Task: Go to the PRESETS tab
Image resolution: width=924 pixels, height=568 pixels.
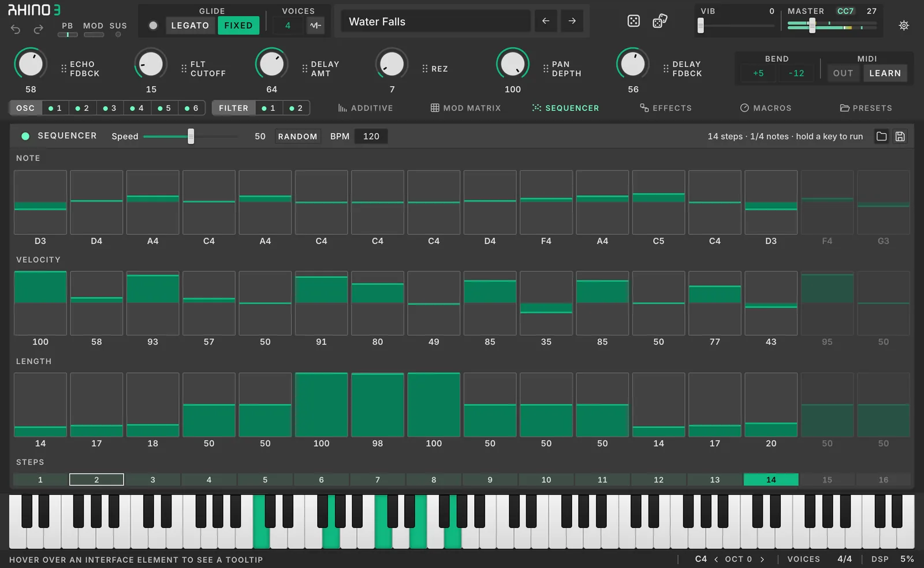Action: [866, 108]
